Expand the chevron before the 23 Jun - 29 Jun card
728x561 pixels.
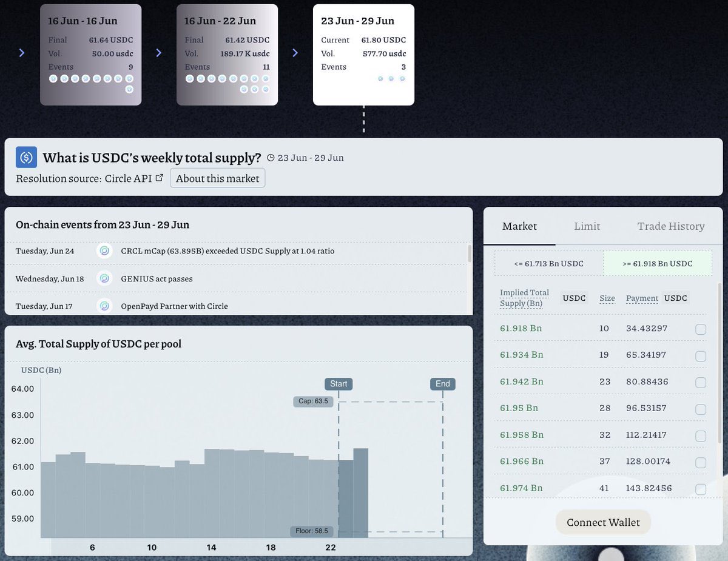295,53
